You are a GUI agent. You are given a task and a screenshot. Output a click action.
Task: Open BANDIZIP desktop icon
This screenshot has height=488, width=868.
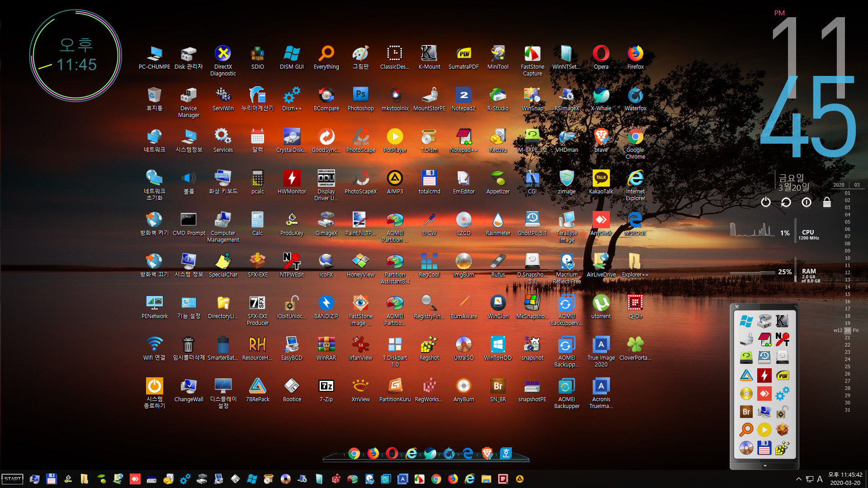(326, 307)
